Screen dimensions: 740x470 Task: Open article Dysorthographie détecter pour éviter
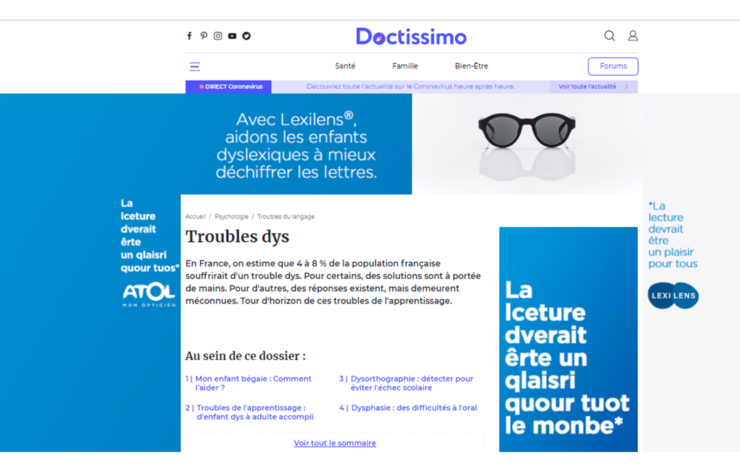[412, 383]
